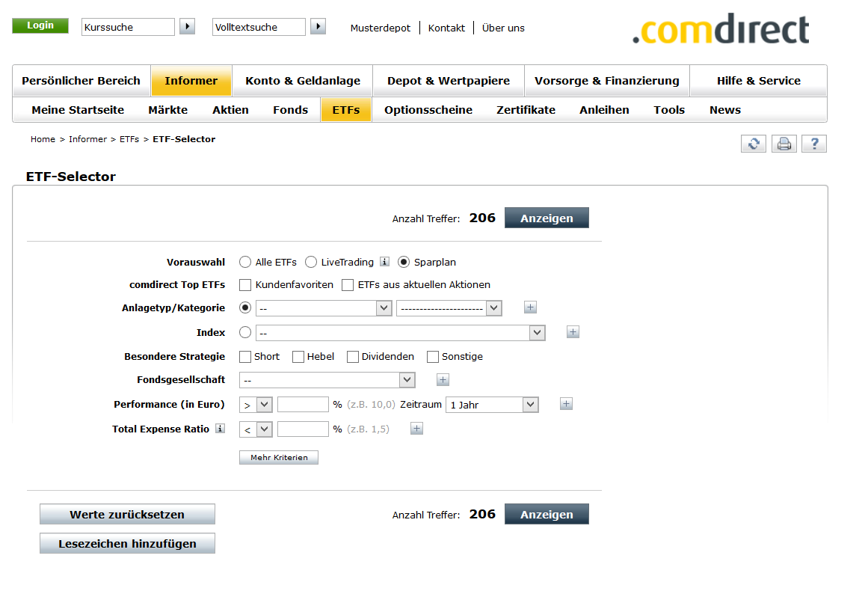Image resolution: width=868 pixels, height=594 pixels.
Task: Enable the Dividenden strategy checkbox
Action: point(353,357)
